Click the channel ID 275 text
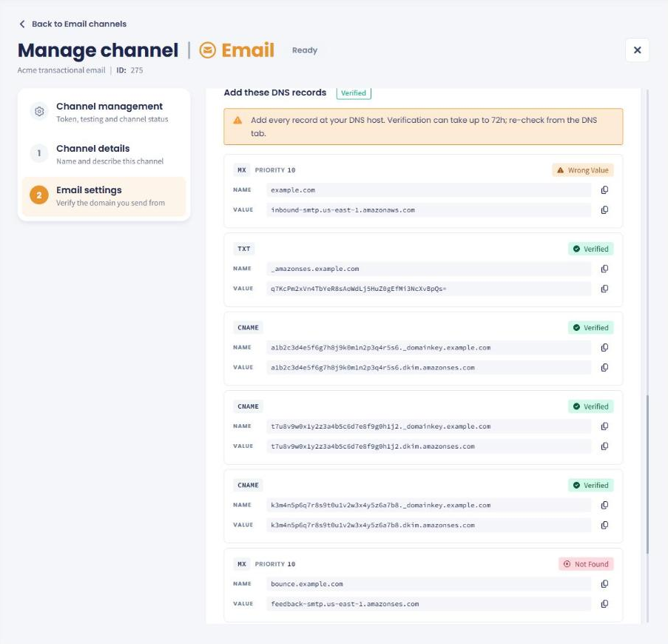Screen dimensions: 668x644 [129, 70]
